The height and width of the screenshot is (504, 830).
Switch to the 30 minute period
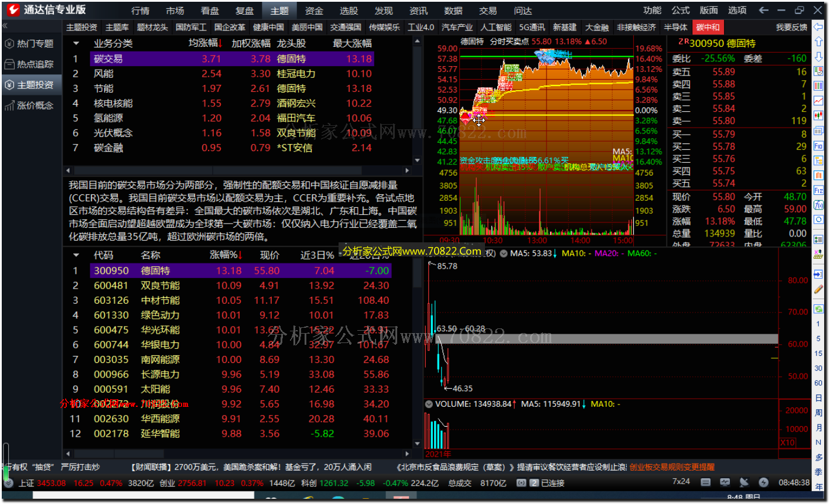818,368
